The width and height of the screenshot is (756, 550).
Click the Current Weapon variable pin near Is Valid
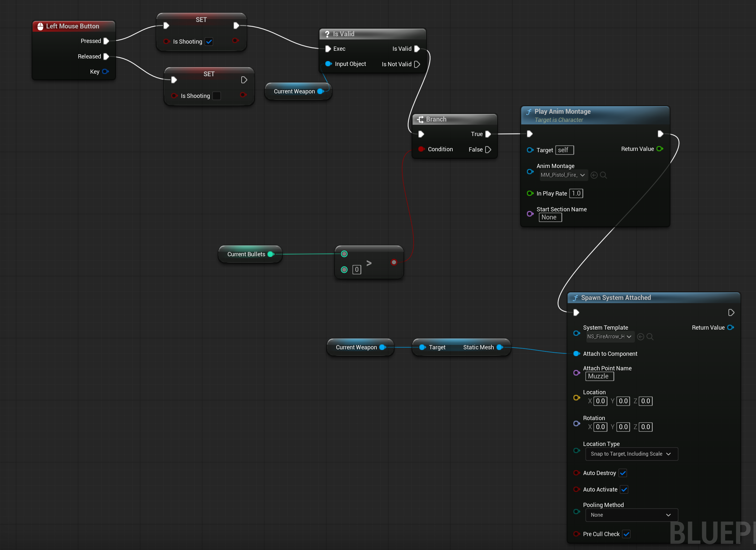pos(321,91)
